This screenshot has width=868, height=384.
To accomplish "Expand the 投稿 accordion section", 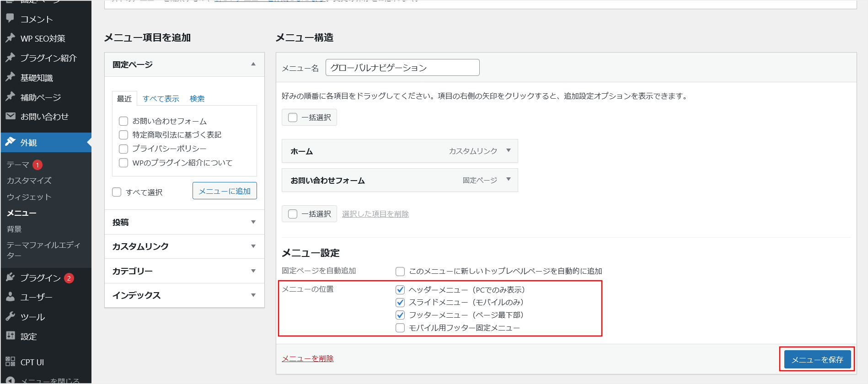I will [x=253, y=222].
